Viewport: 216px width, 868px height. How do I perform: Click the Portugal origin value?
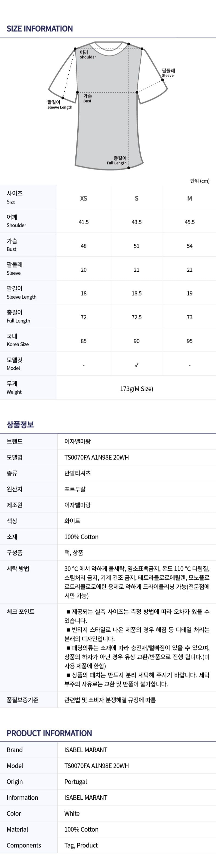pyautogui.click(x=75, y=782)
